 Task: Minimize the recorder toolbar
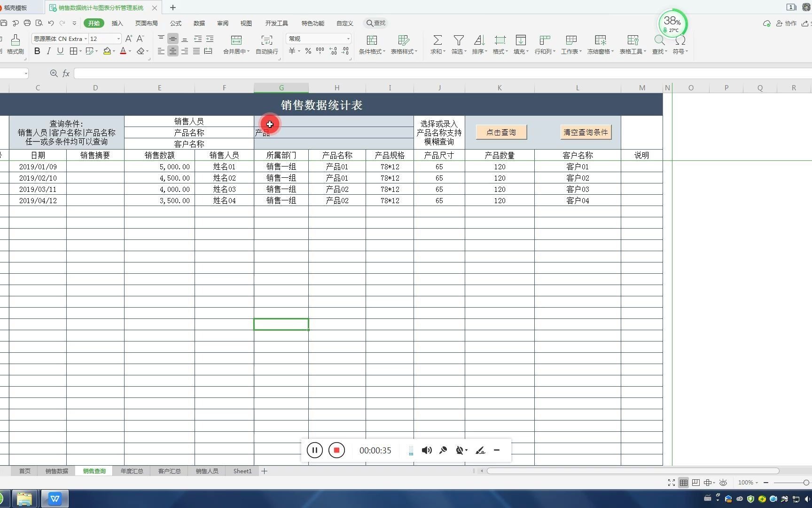point(497,450)
